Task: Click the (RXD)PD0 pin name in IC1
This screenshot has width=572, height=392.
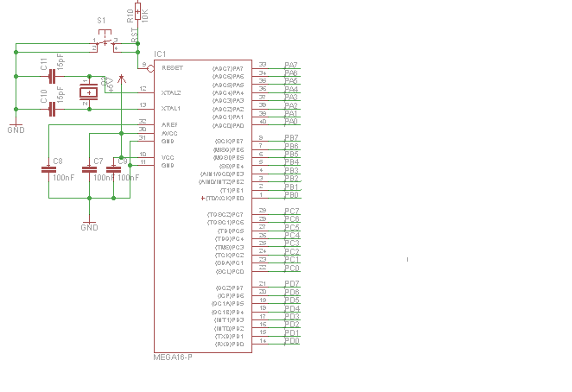Action: pos(230,345)
